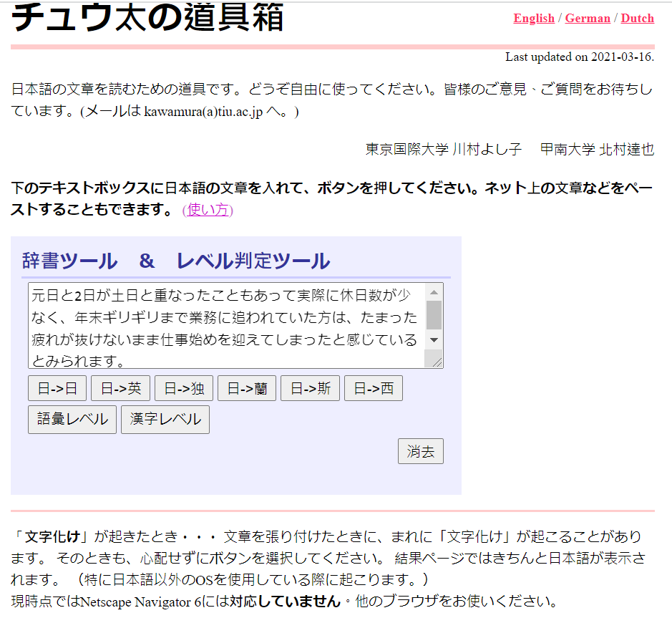
Task: Clear the text with 消去 button
Action: coord(421,451)
